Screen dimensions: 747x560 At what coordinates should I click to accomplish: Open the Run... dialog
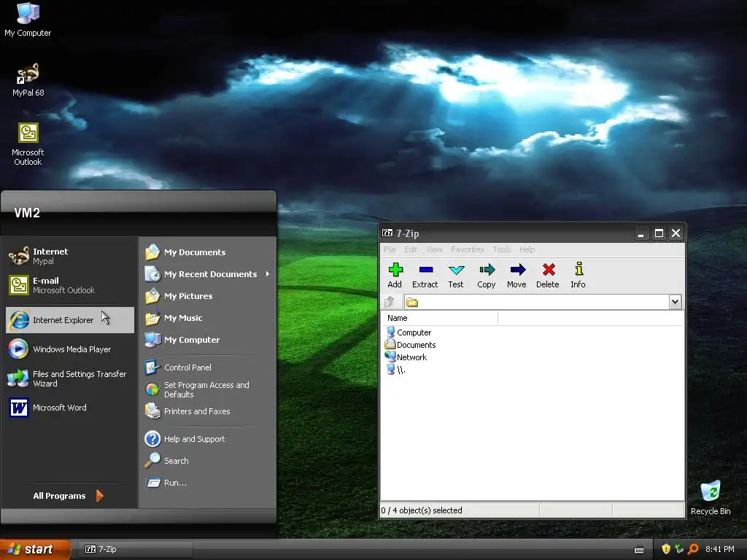coord(208,483)
